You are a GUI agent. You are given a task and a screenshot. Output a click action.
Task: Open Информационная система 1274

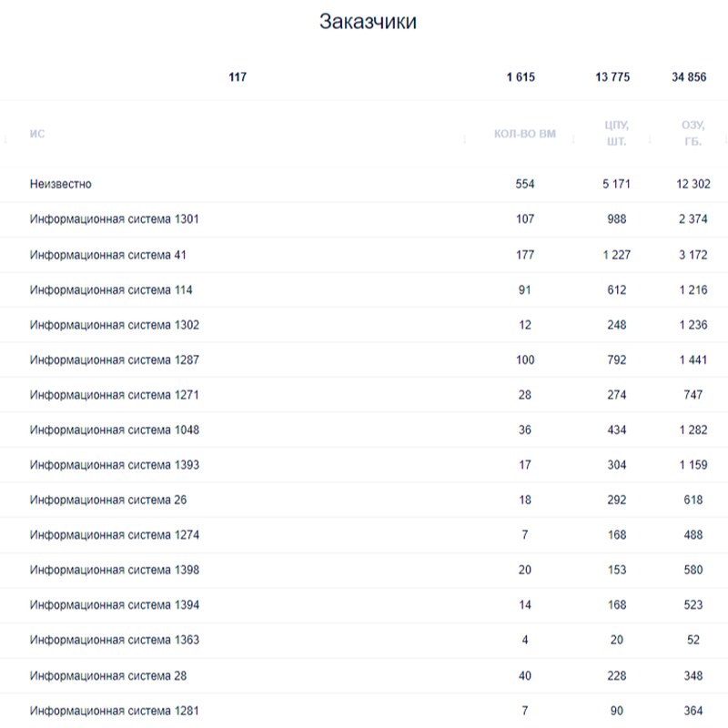pyautogui.click(x=115, y=535)
